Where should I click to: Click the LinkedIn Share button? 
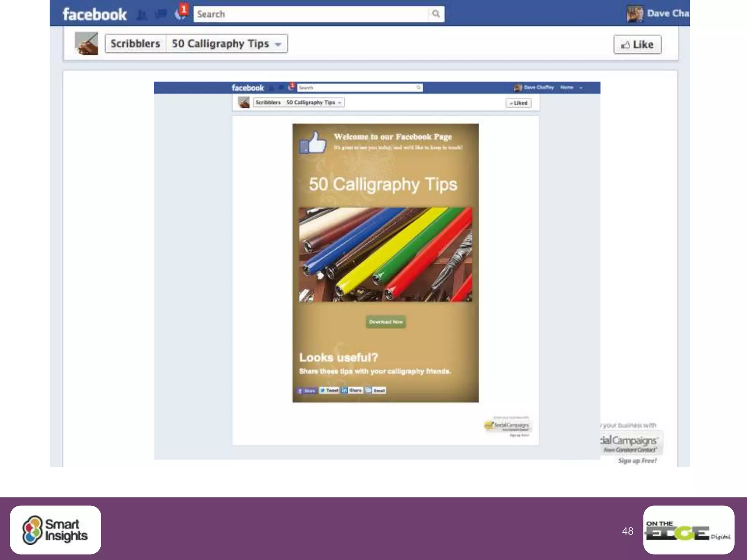(352, 390)
